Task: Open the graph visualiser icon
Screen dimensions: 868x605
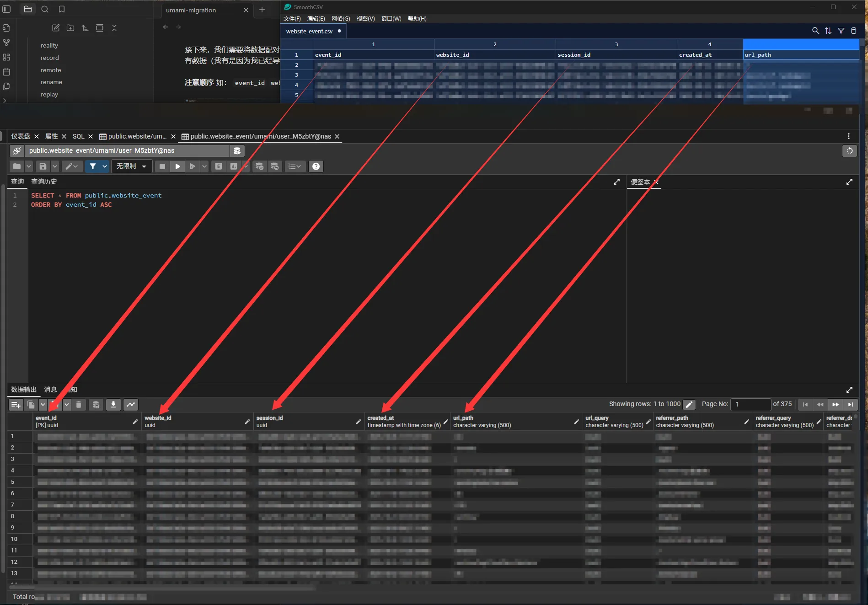Action: 131,405
